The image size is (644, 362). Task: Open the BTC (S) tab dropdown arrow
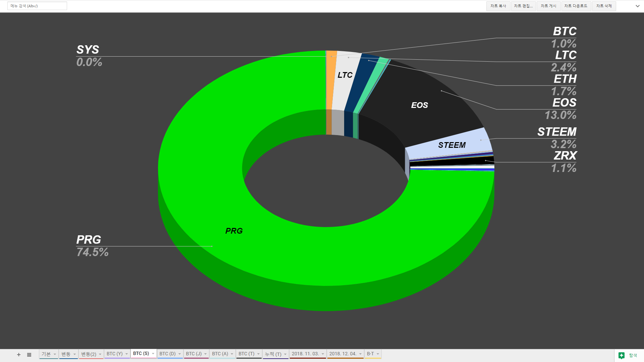click(x=153, y=354)
